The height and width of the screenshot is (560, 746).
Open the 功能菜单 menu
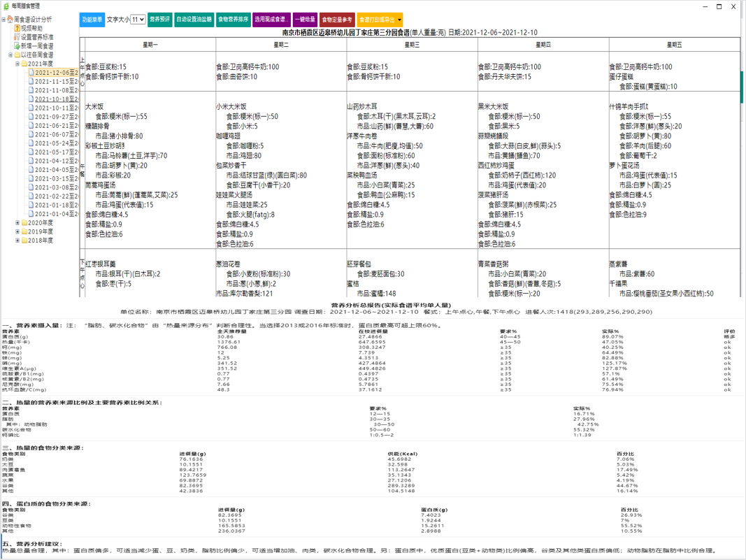(x=92, y=20)
